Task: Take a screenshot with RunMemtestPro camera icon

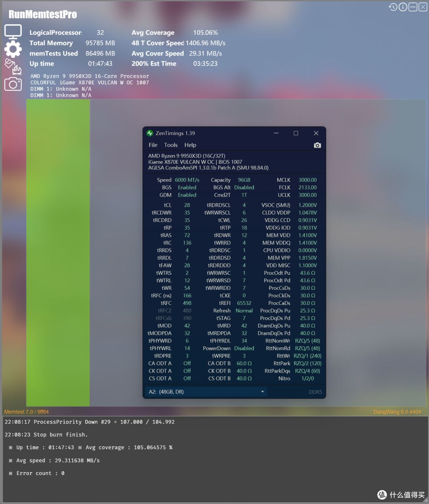Action: coord(13,83)
